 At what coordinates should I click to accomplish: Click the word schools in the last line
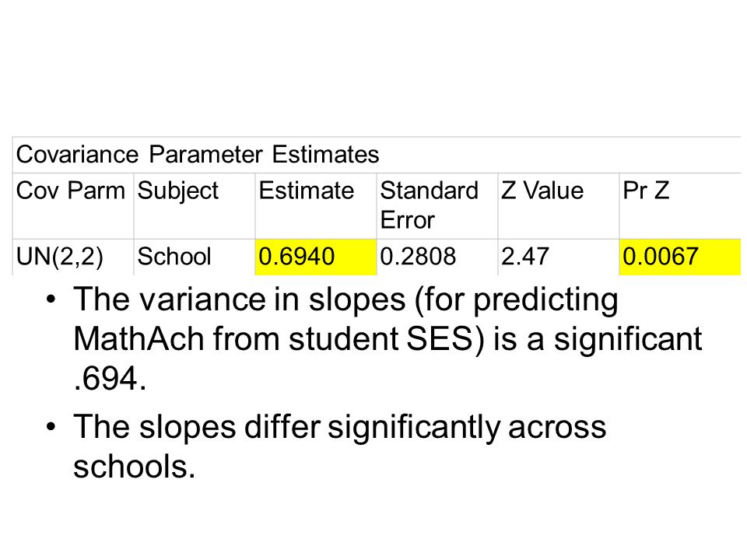pos(134,466)
